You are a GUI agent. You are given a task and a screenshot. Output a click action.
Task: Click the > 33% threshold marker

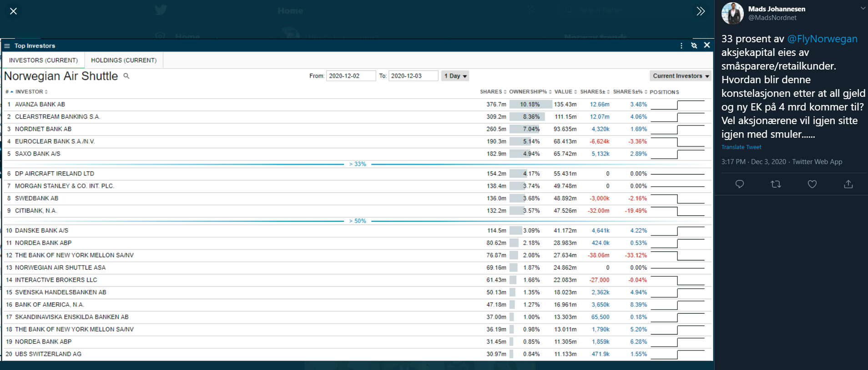click(358, 164)
